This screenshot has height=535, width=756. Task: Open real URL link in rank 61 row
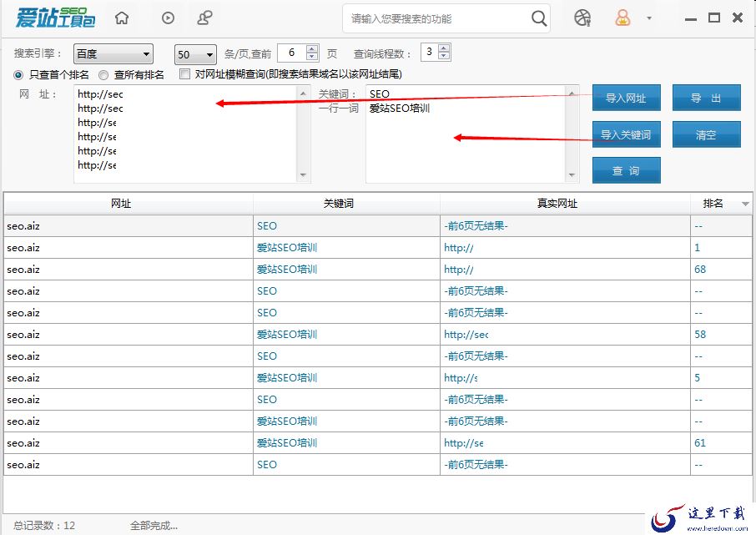tap(463, 443)
